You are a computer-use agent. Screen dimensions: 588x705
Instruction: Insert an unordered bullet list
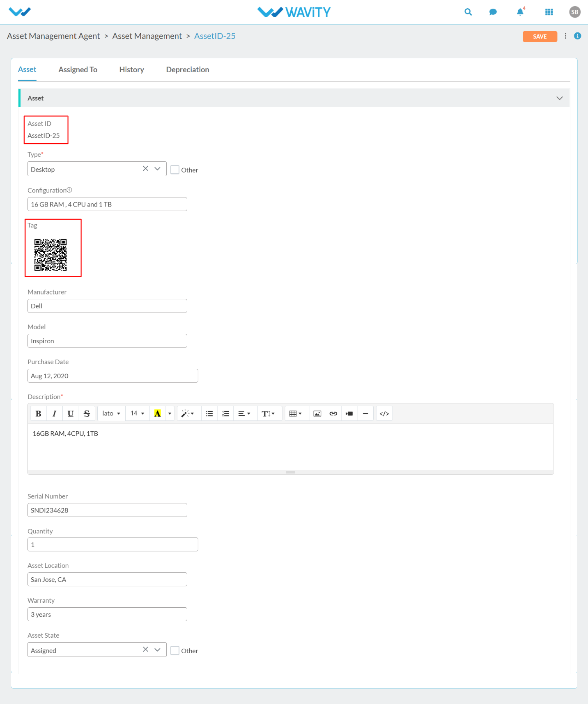point(209,413)
